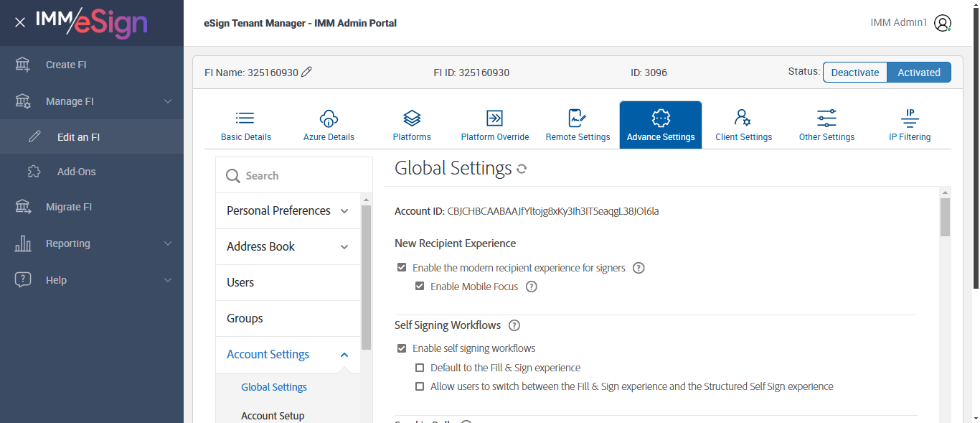Uncheck Enable Mobile Focus checkbox
Viewport: 980px width, 423px height.
click(420, 287)
